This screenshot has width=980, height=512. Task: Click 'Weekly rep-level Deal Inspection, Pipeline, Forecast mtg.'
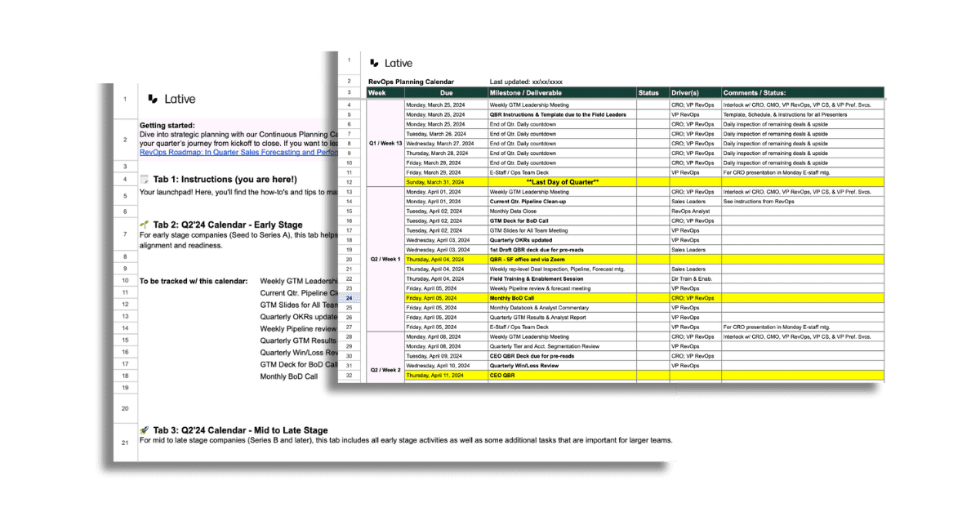[561, 269]
